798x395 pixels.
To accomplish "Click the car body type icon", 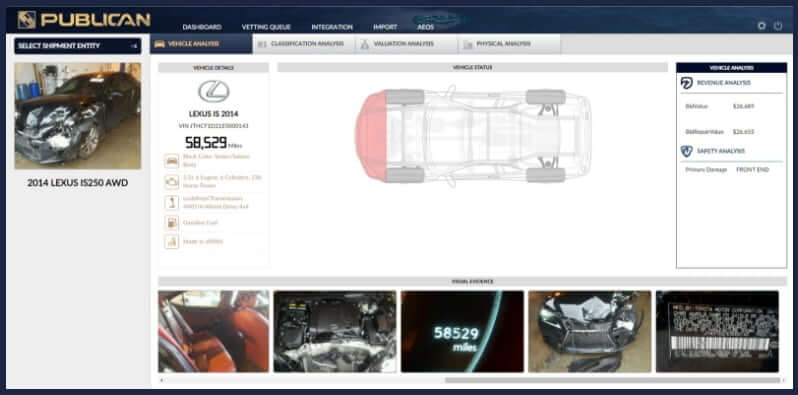I will 172,161.
